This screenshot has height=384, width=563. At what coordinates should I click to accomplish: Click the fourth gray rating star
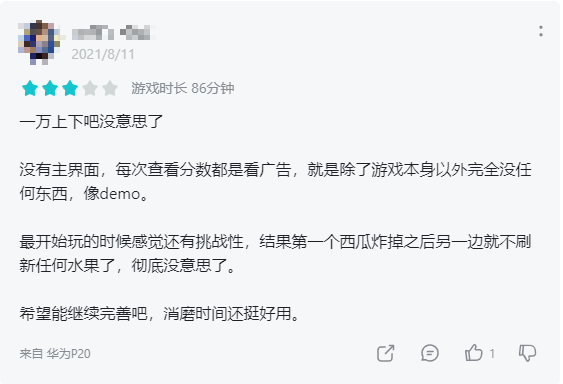tap(90, 88)
